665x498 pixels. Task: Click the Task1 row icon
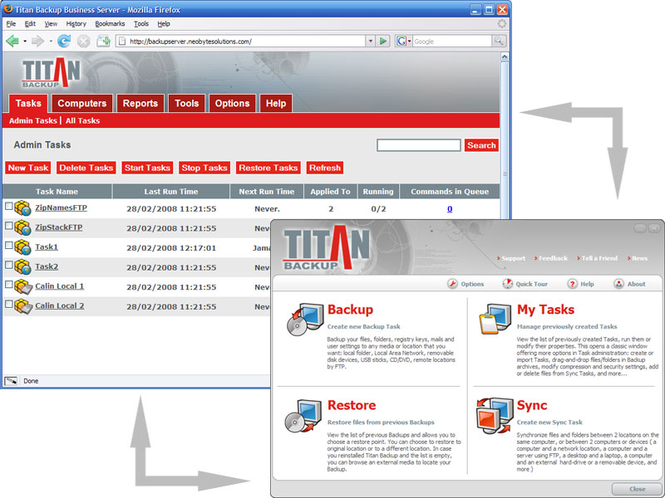tap(22, 247)
